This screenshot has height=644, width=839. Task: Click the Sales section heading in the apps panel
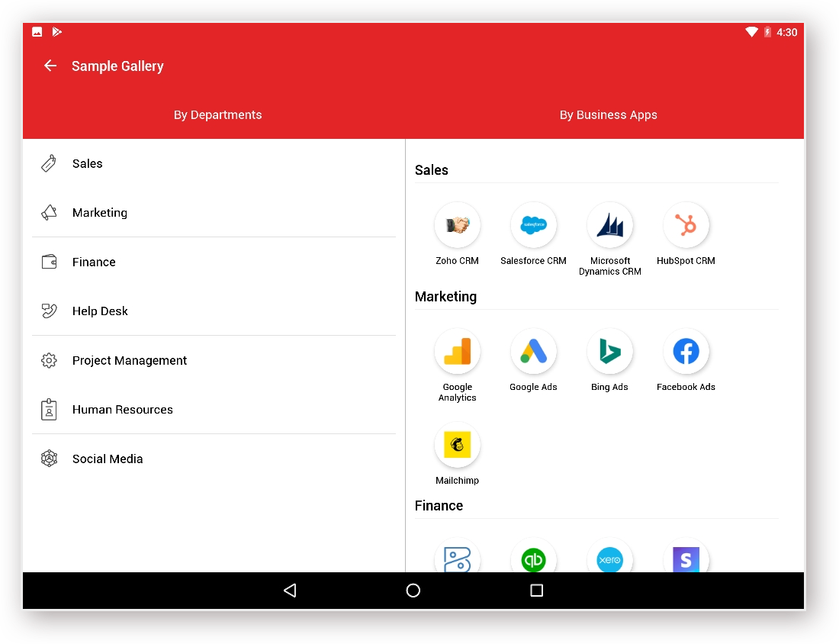point(431,170)
